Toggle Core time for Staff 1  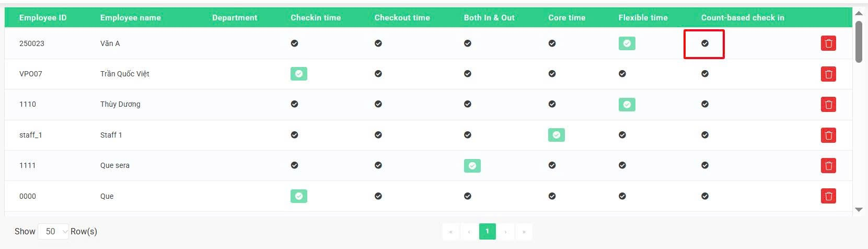(x=557, y=135)
